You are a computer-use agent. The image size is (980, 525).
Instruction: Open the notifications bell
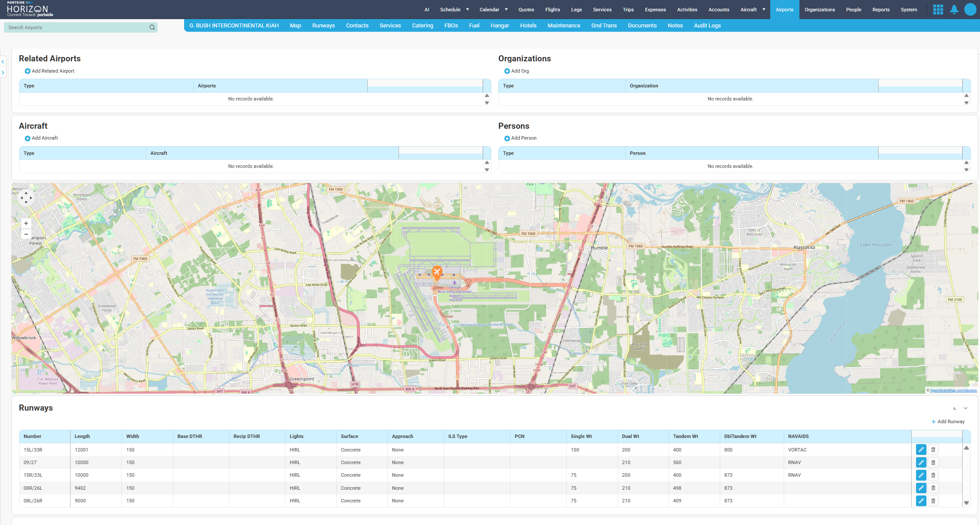[954, 10]
